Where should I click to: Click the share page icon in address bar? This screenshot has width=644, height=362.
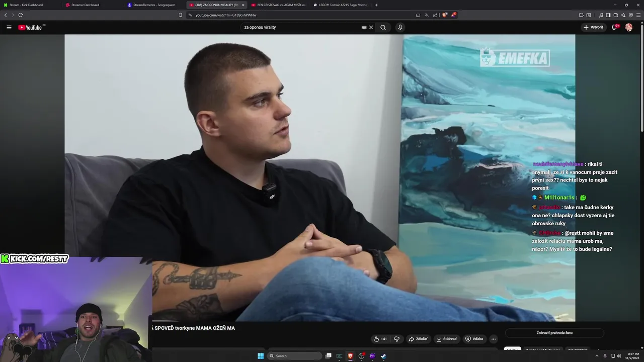point(435,15)
